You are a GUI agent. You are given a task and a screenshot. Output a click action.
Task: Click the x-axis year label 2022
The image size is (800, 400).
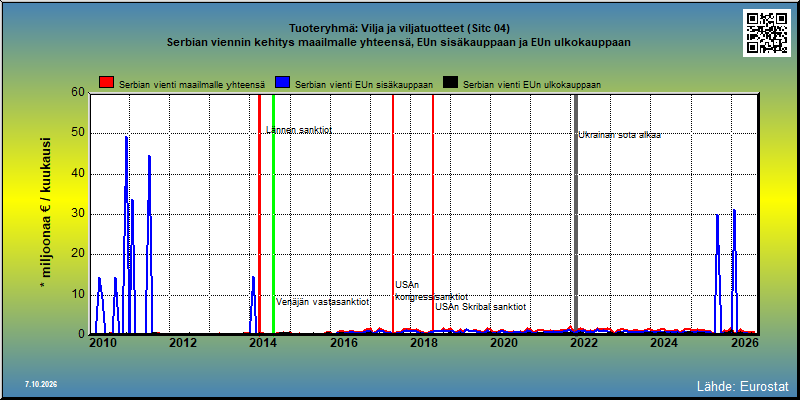[583, 343]
